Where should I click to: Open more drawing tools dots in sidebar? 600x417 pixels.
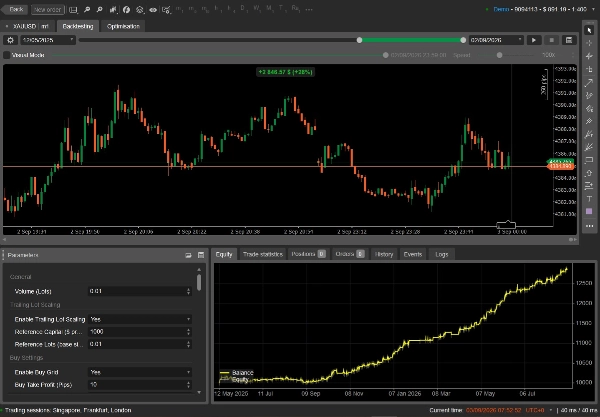589,226
